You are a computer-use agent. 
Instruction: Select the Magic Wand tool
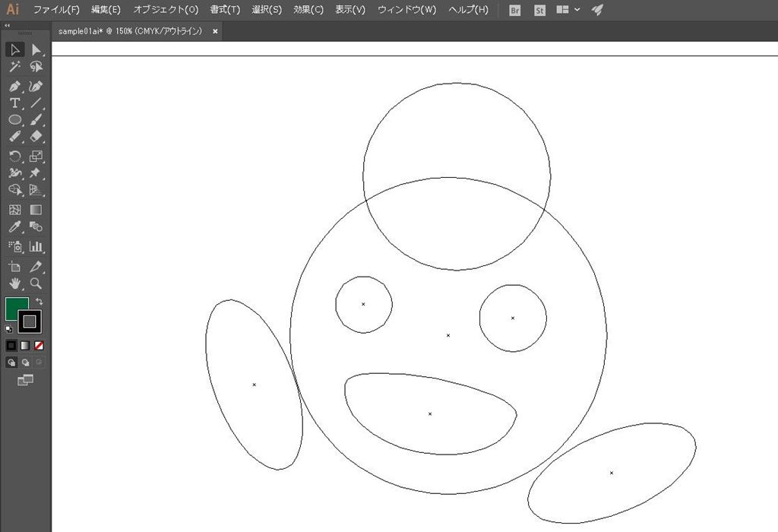click(14, 68)
